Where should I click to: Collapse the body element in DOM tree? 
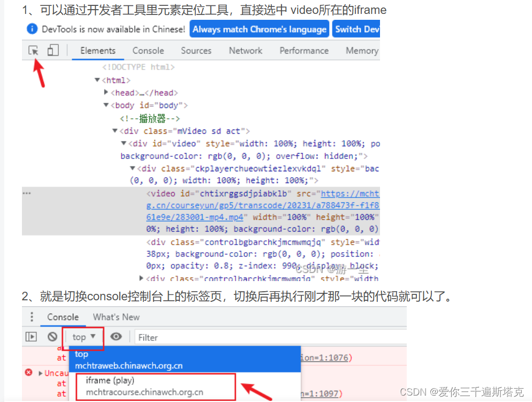click(105, 105)
